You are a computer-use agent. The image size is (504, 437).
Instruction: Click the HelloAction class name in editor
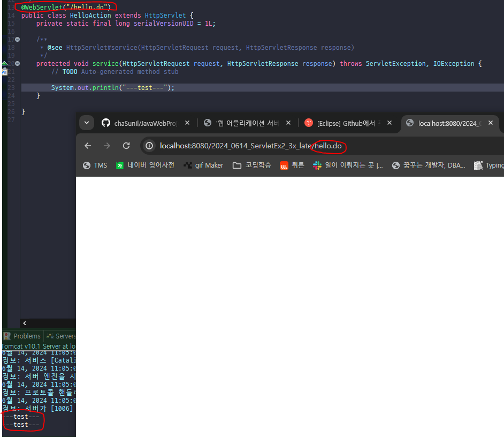(x=90, y=16)
